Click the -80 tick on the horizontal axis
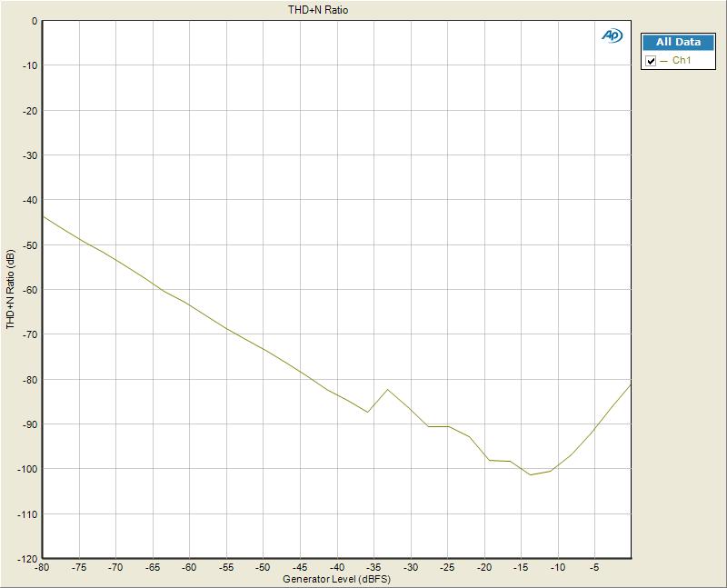The width and height of the screenshot is (727, 588). 43,567
